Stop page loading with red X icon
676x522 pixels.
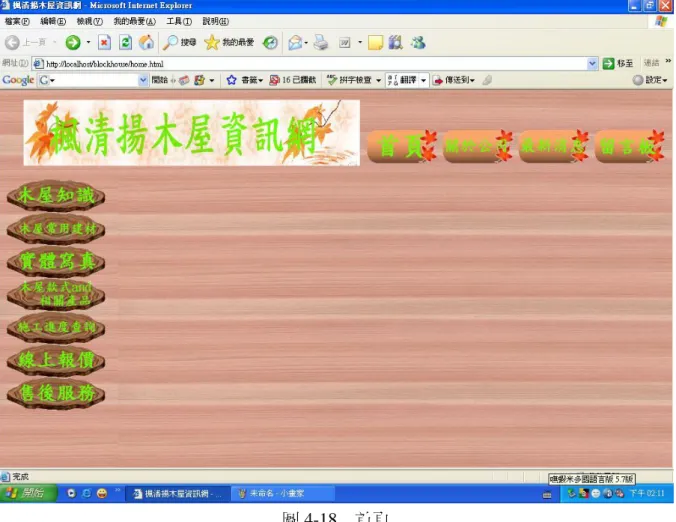click(104, 42)
